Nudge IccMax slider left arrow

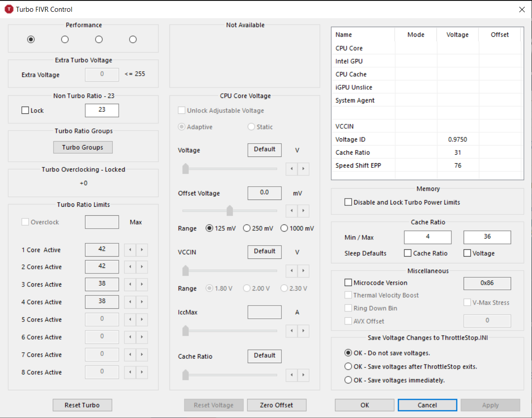(x=291, y=331)
